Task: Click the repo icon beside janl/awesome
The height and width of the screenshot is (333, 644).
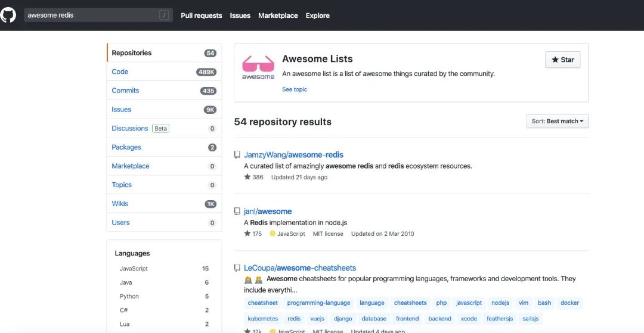Action: click(237, 211)
